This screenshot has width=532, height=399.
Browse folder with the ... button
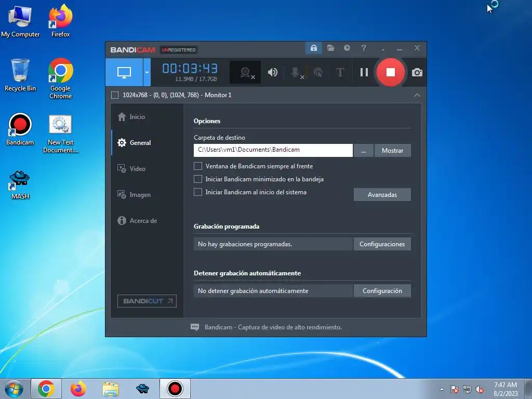pyautogui.click(x=363, y=151)
